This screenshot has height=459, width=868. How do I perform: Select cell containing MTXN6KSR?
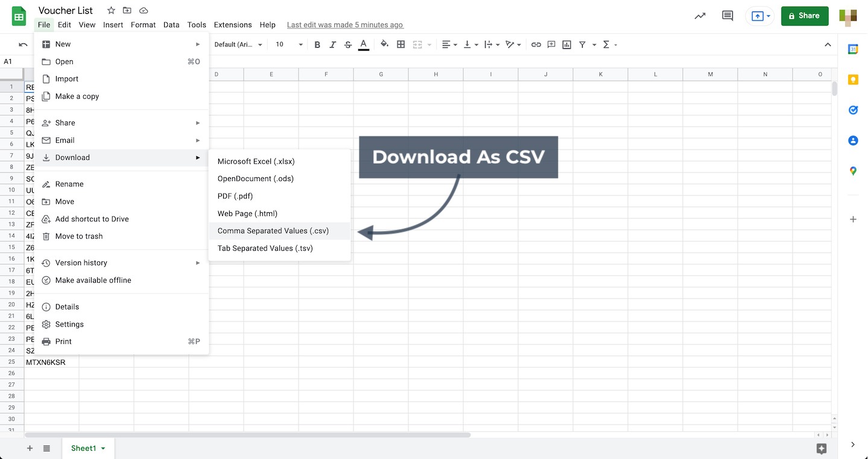click(x=51, y=362)
